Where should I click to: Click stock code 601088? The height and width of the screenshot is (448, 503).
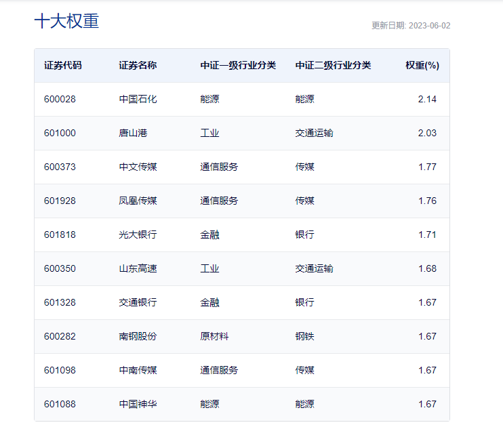[60, 404]
